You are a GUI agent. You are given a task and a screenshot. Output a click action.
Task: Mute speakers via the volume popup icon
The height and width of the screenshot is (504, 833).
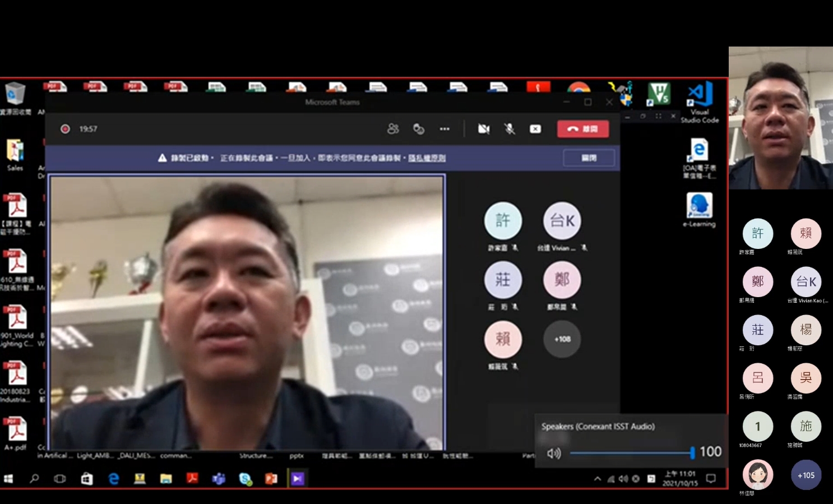click(553, 453)
